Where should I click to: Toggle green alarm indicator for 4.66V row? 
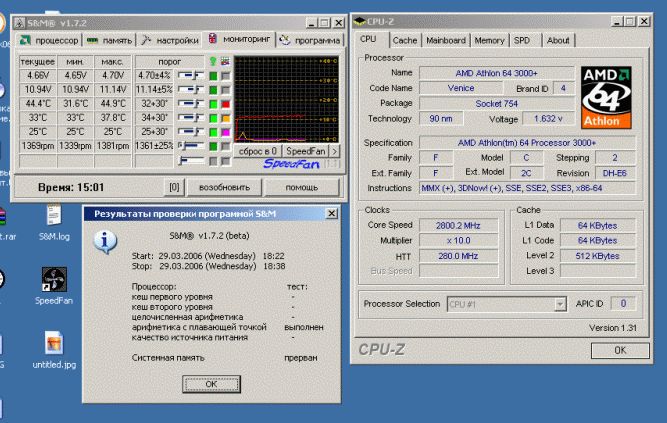(213, 76)
